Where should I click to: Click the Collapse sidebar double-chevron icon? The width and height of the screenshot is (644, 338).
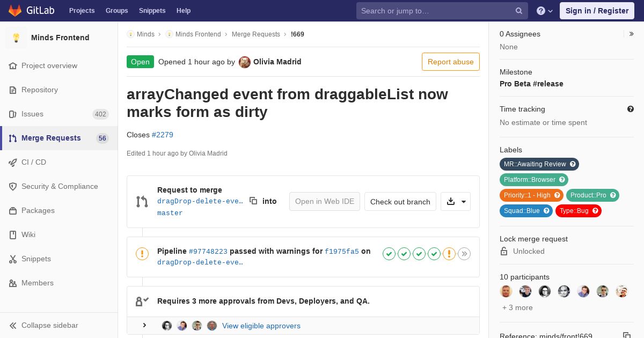point(13,326)
